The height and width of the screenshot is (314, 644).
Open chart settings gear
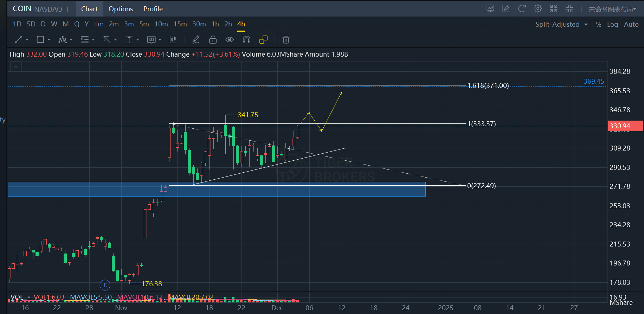538,9
